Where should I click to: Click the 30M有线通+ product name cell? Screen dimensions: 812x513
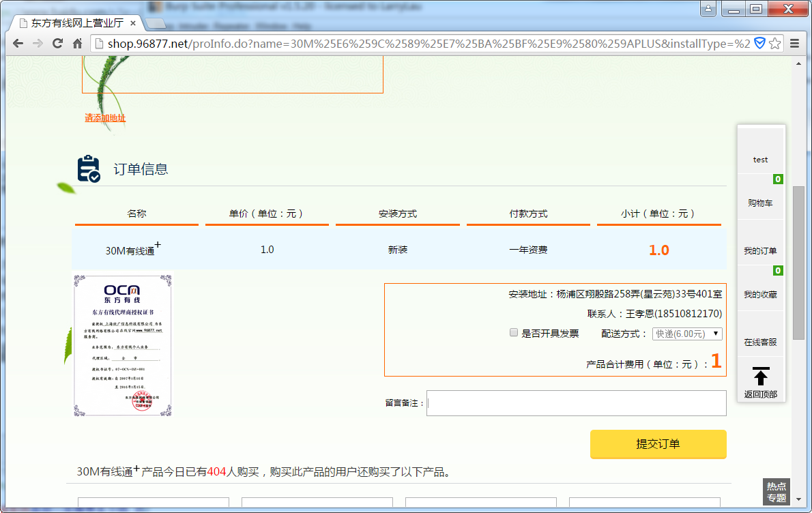133,249
